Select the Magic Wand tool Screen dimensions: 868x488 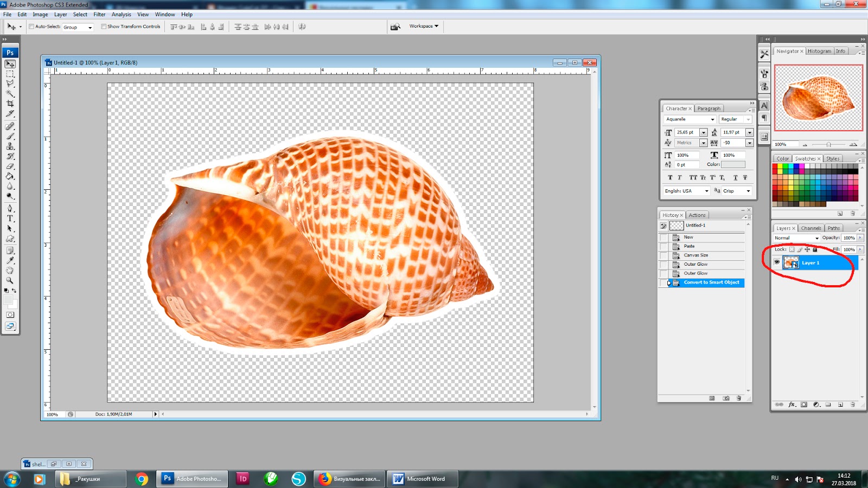coord(10,94)
